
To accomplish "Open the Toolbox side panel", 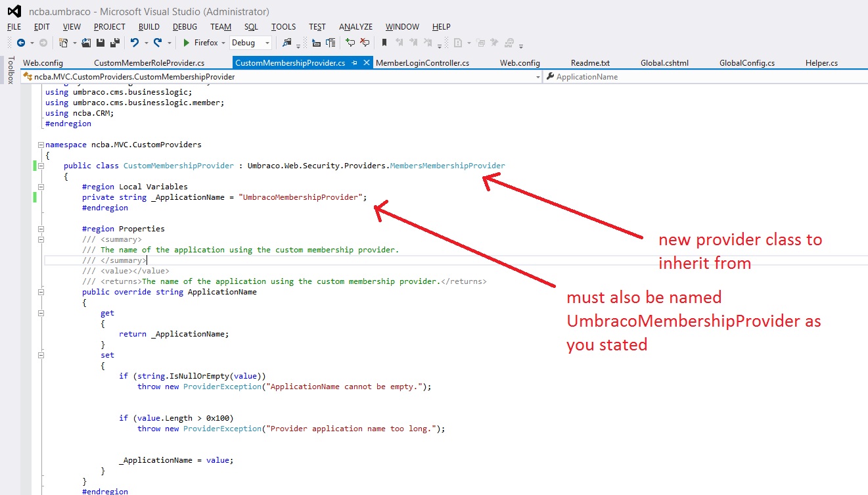I will click(x=11, y=70).
